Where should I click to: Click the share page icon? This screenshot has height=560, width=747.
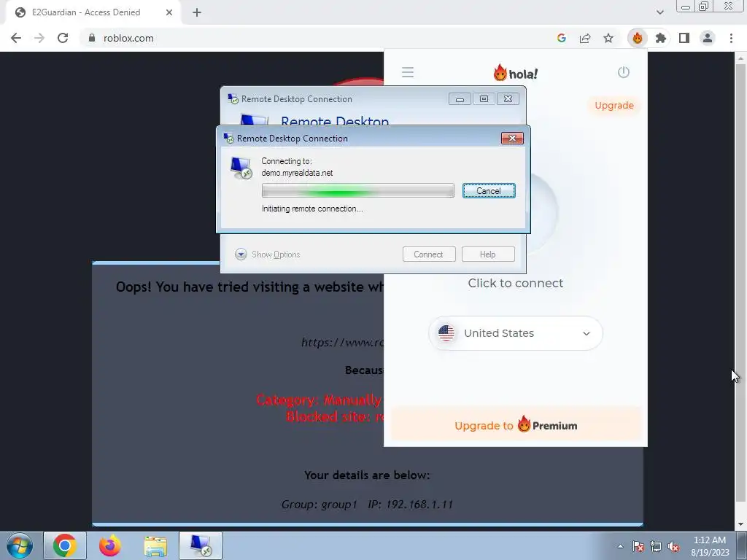[585, 38]
